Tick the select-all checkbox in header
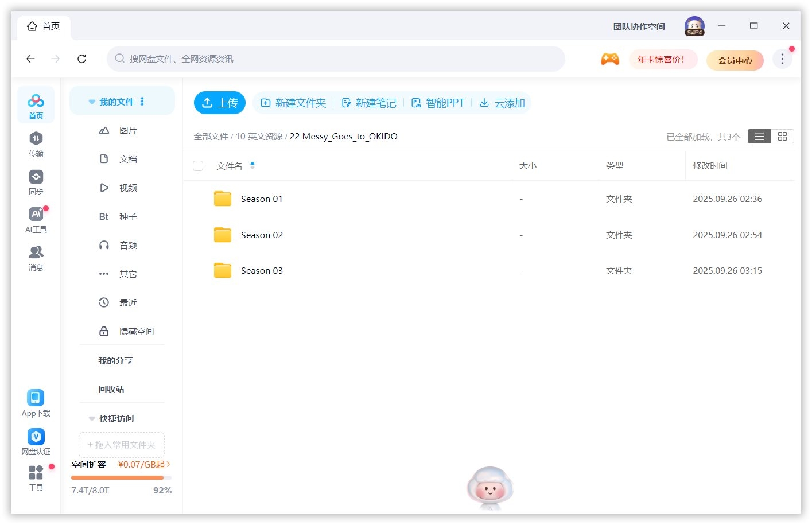812x525 pixels. pyautogui.click(x=198, y=166)
